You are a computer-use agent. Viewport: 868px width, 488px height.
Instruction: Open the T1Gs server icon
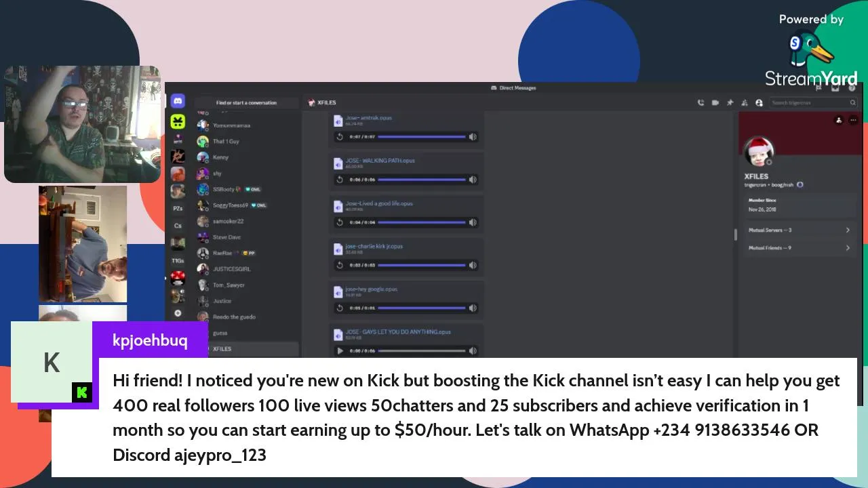coord(178,260)
